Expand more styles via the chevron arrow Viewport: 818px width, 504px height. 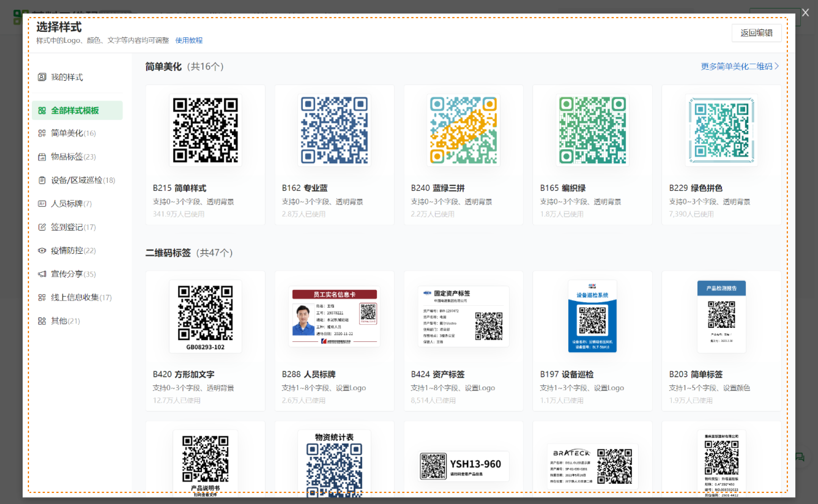pyautogui.click(x=777, y=66)
